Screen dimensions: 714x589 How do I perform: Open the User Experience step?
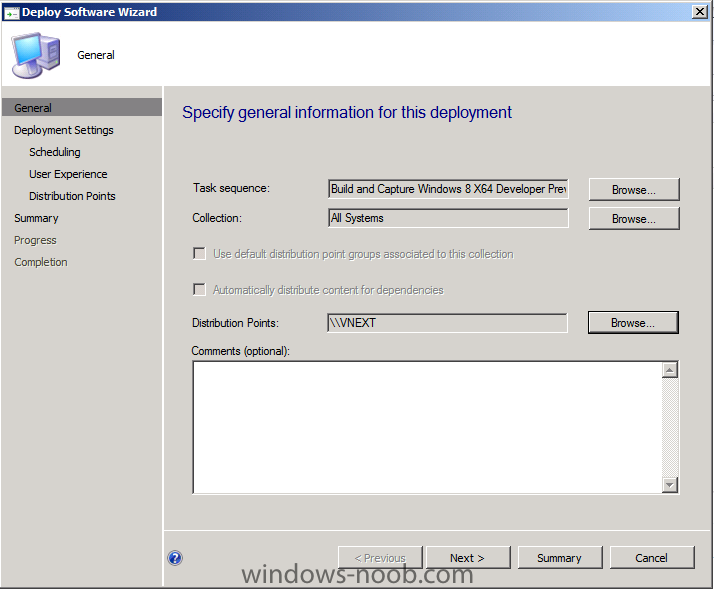68,174
